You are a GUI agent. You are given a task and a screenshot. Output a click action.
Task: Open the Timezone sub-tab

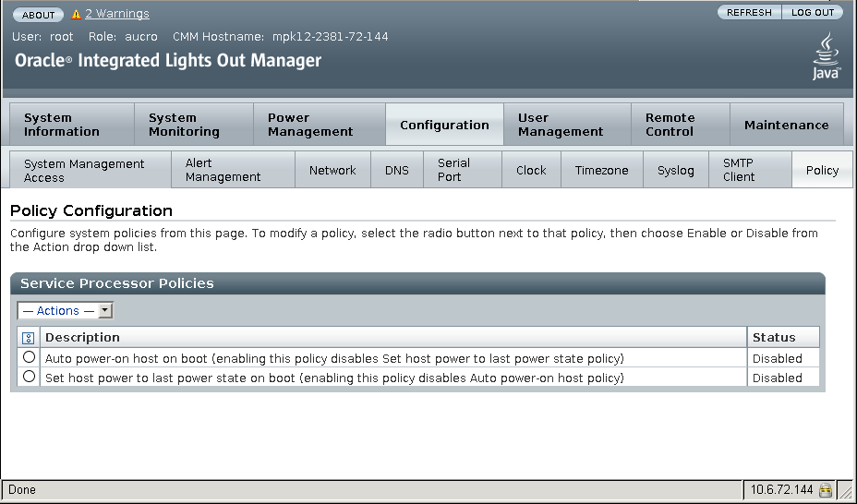click(x=602, y=171)
